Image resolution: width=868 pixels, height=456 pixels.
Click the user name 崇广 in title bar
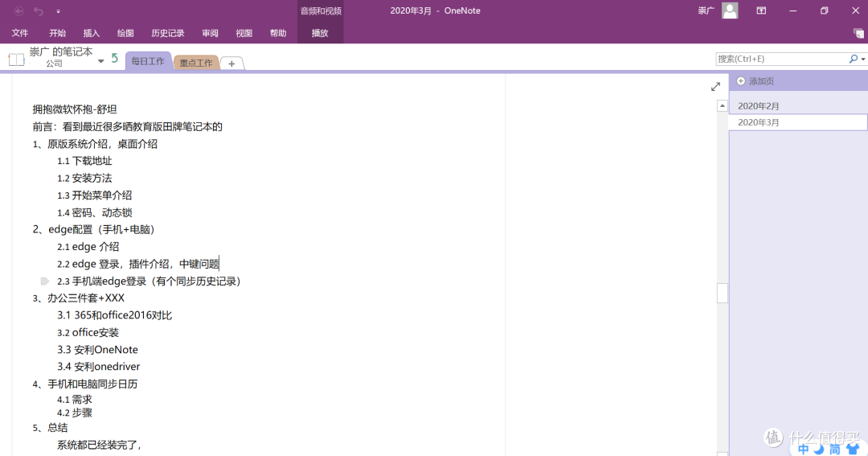(x=706, y=10)
